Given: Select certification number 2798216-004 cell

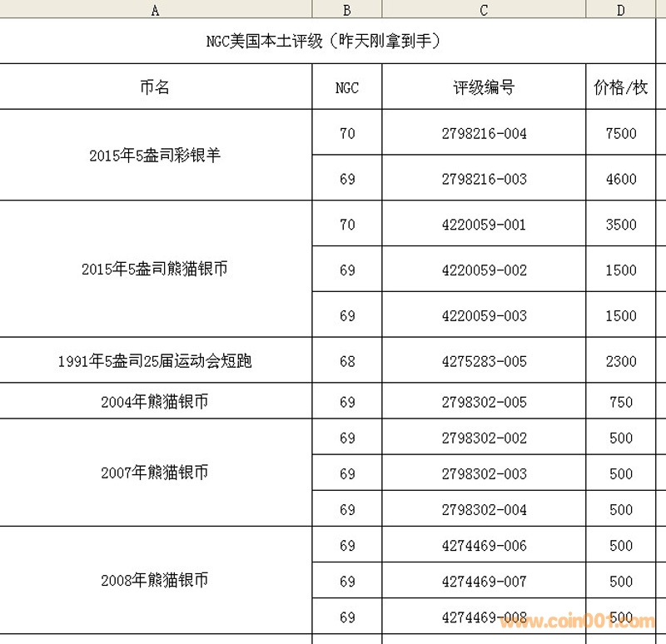Looking at the screenshot, I should point(484,133).
